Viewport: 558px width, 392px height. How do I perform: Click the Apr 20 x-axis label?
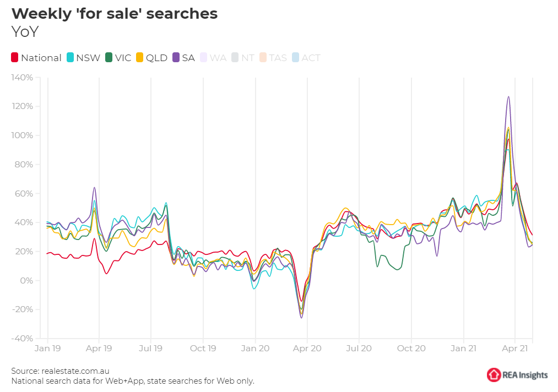click(x=307, y=348)
